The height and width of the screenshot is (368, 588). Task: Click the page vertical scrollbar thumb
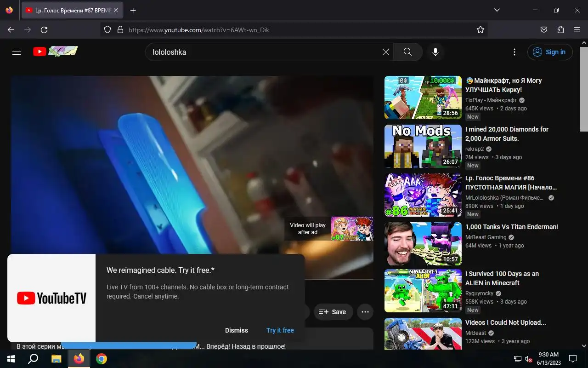(x=584, y=89)
